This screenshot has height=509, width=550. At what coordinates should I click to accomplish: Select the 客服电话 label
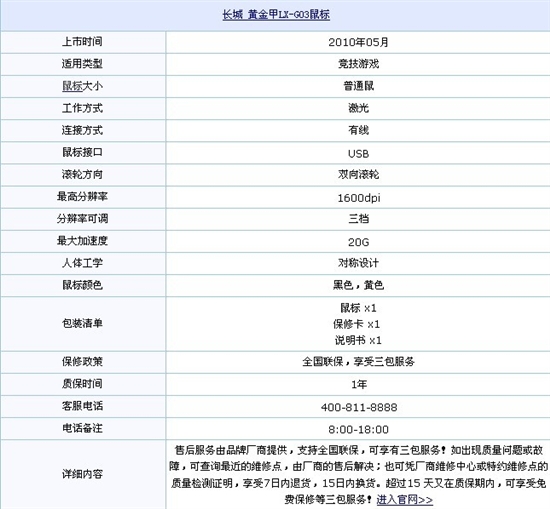tap(82, 406)
